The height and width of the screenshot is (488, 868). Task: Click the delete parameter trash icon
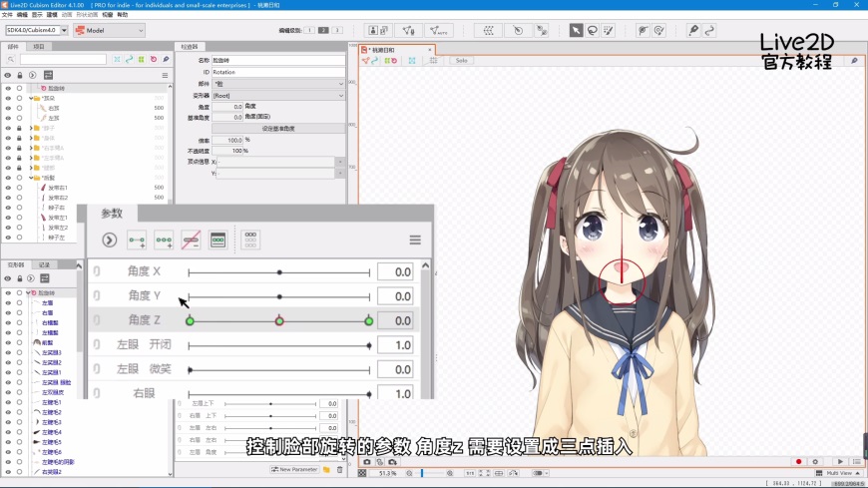click(340, 470)
